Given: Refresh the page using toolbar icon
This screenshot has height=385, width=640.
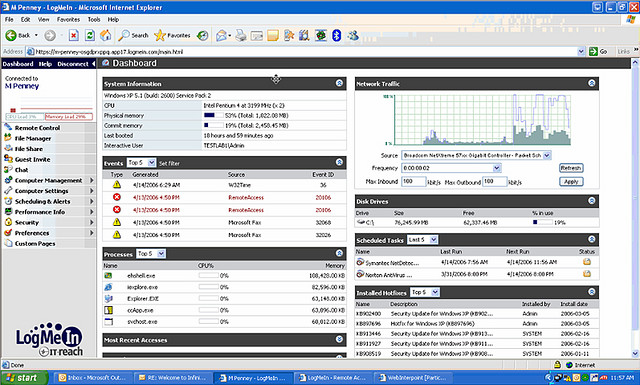Looking at the screenshot, I should point(90,36).
